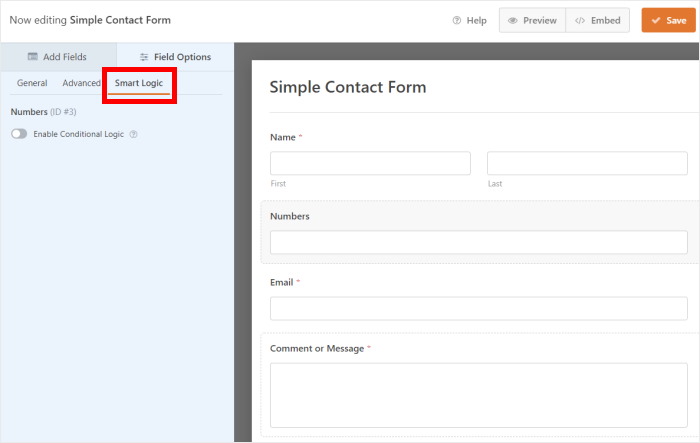Open the General sub-tab
The height and width of the screenshot is (443, 700).
pos(32,83)
